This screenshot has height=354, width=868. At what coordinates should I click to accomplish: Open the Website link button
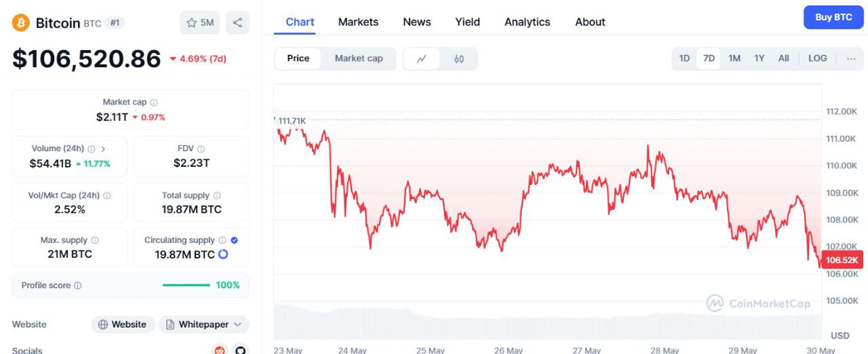point(122,324)
